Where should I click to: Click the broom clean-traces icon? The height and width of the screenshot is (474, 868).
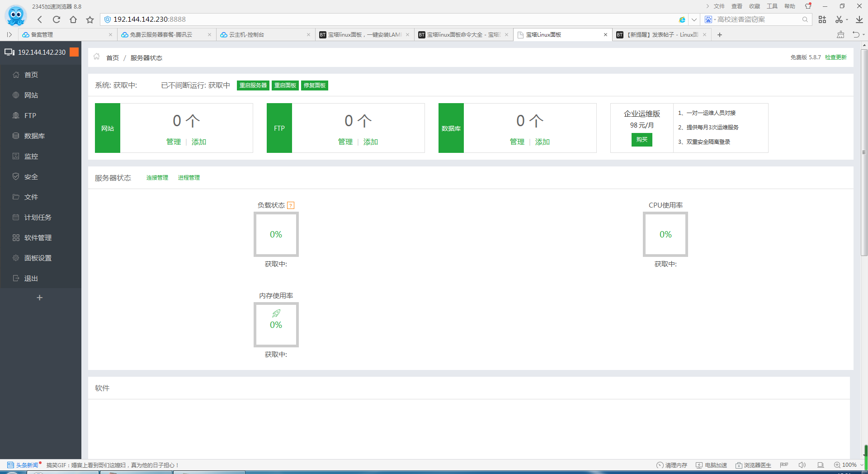coord(840,34)
